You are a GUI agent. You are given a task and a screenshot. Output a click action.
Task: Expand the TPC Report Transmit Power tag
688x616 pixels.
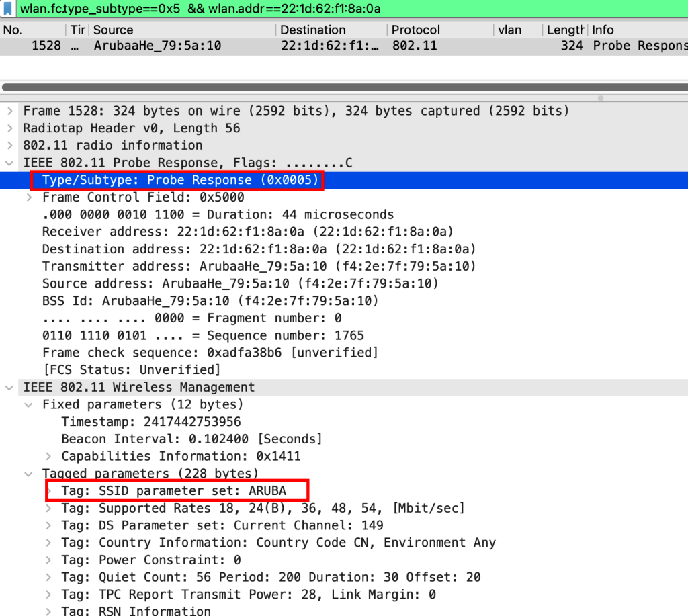pyautogui.click(x=48, y=595)
